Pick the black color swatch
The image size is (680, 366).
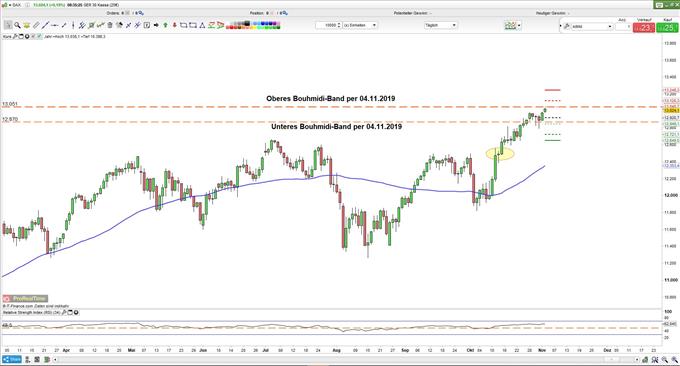247,23
